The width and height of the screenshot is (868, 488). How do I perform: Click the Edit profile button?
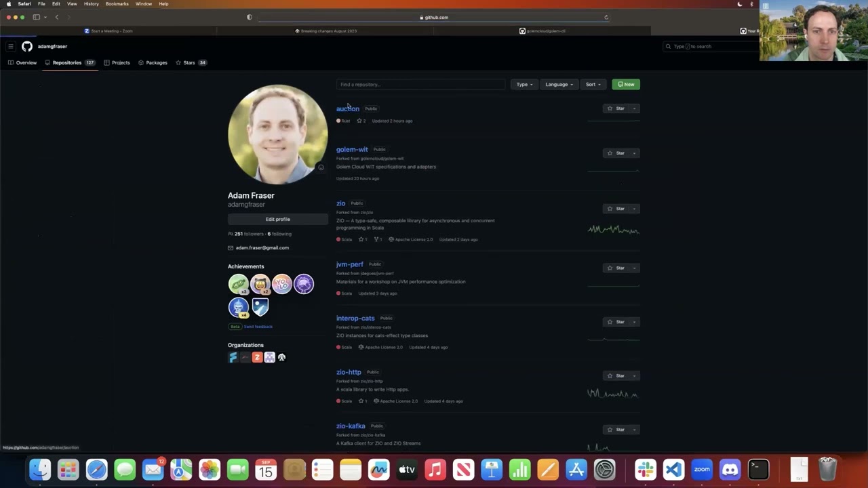click(278, 220)
